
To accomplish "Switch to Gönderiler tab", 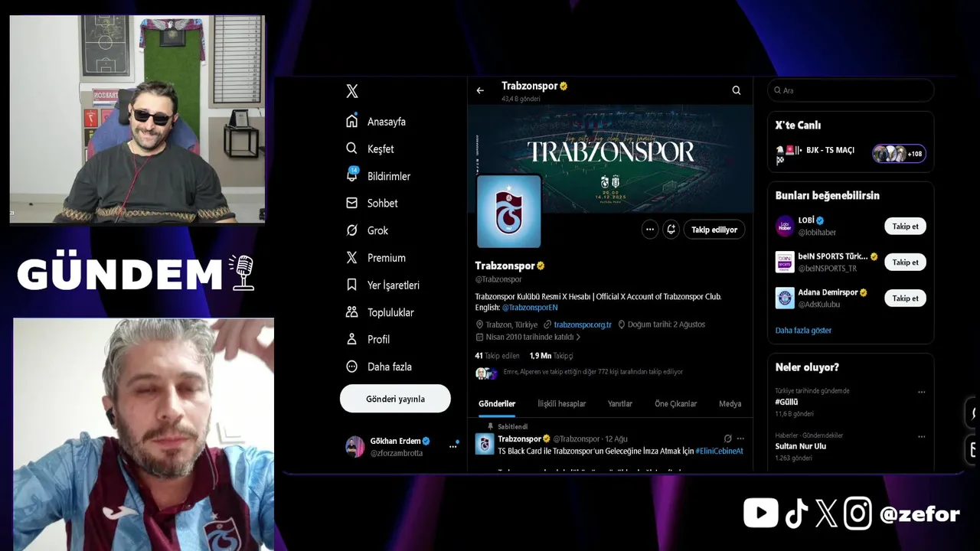I will pos(497,403).
